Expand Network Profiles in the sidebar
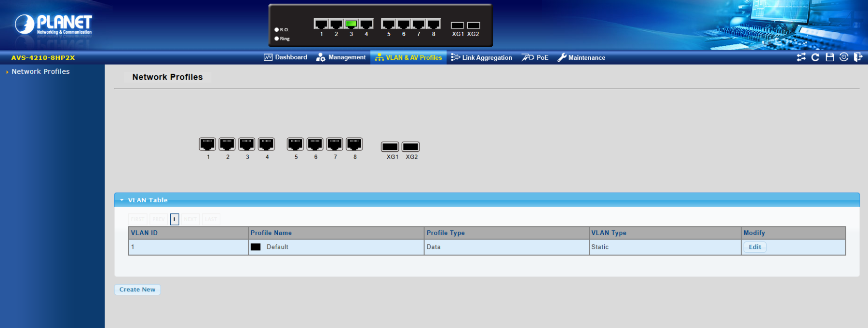This screenshot has height=328, width=868. pos(41,71)
